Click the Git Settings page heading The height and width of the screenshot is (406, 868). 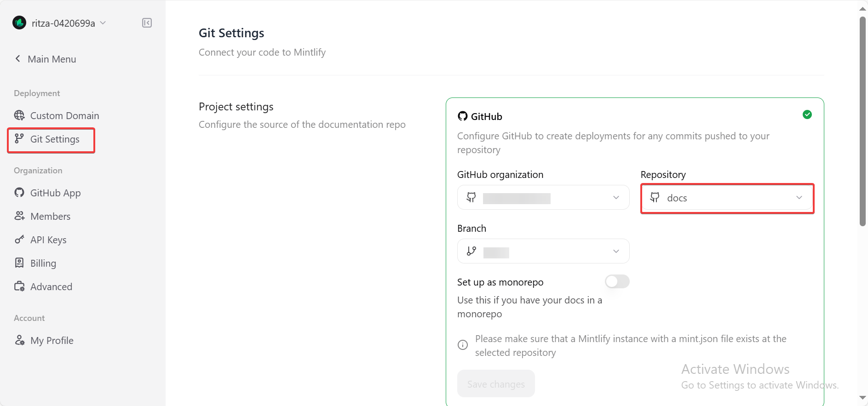(x=231, y=33)
